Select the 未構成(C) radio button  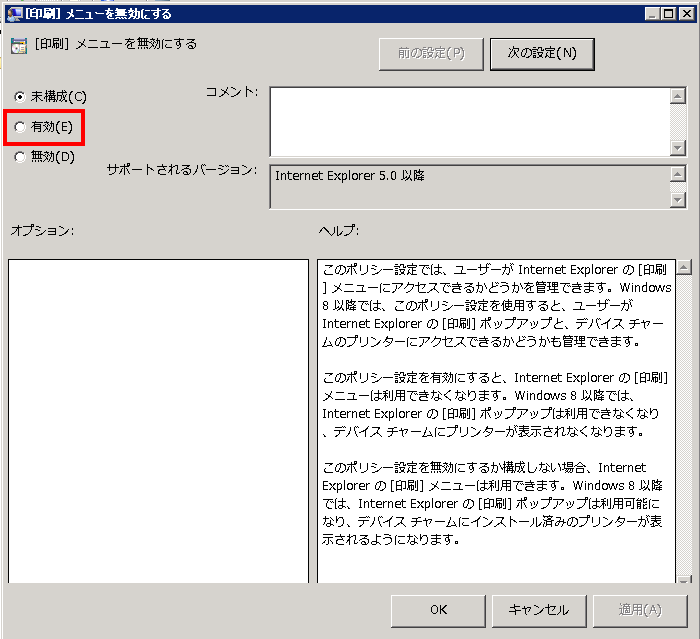[20, 97]
